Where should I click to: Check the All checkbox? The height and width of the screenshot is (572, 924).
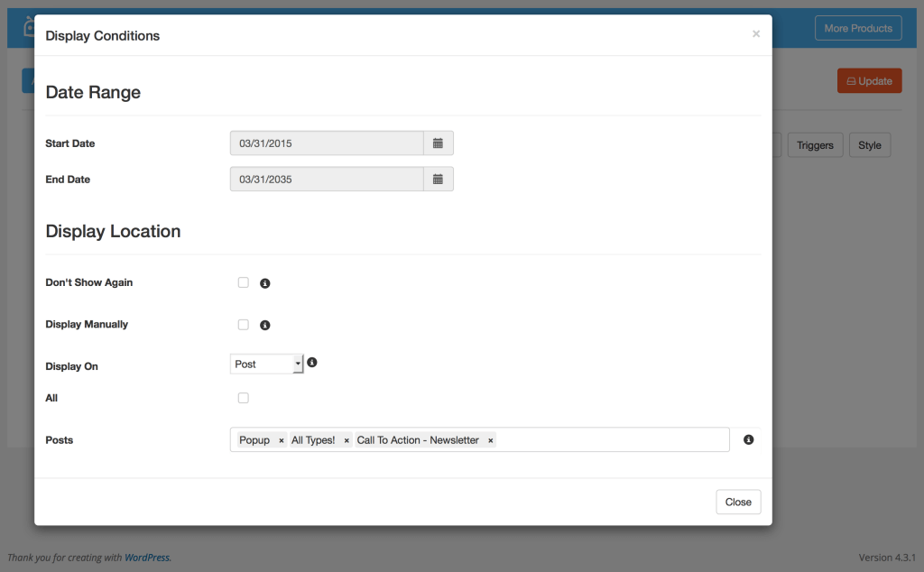tap(243, 398)
